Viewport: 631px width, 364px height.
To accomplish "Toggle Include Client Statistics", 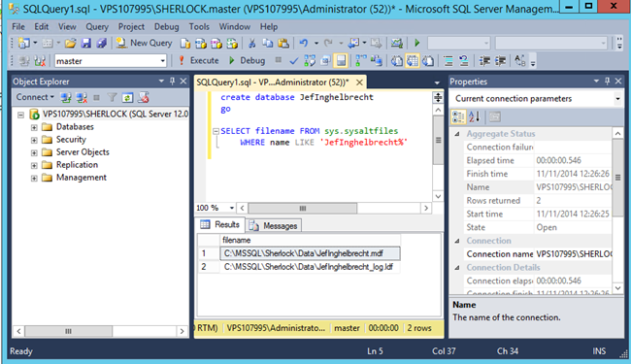I will 377,61.
